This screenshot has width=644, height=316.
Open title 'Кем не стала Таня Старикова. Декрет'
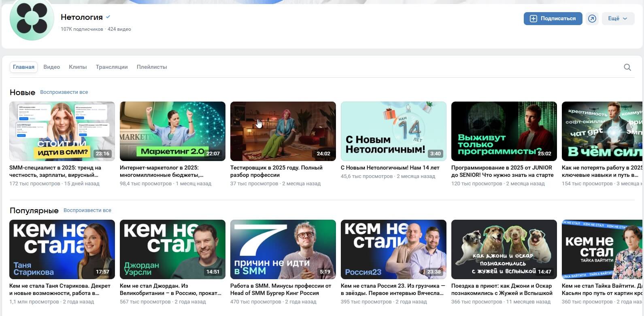[60, 290]
